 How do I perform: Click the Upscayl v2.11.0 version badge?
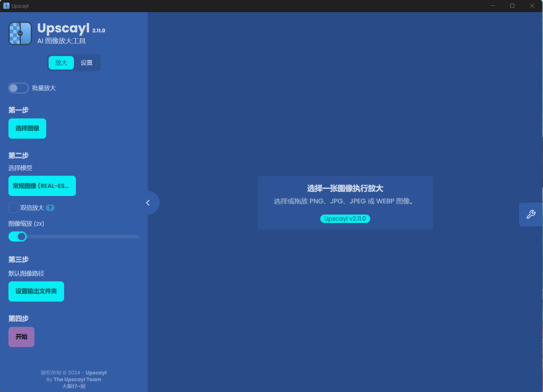click(x=345, y=219)
